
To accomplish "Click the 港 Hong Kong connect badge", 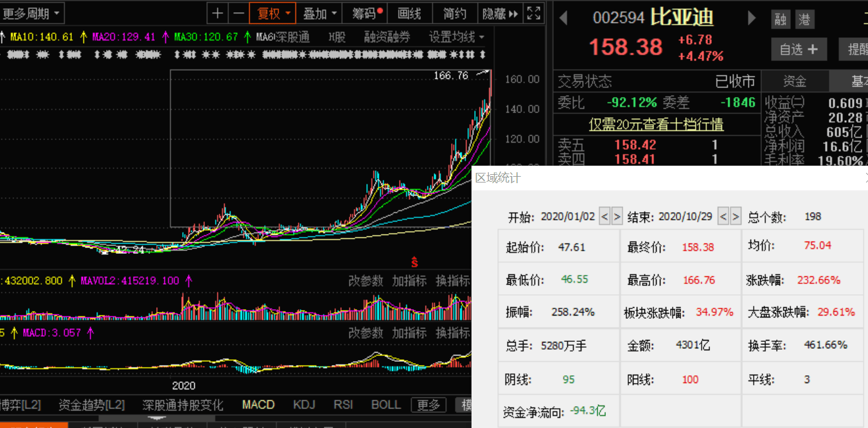I will tap(804, 19).
